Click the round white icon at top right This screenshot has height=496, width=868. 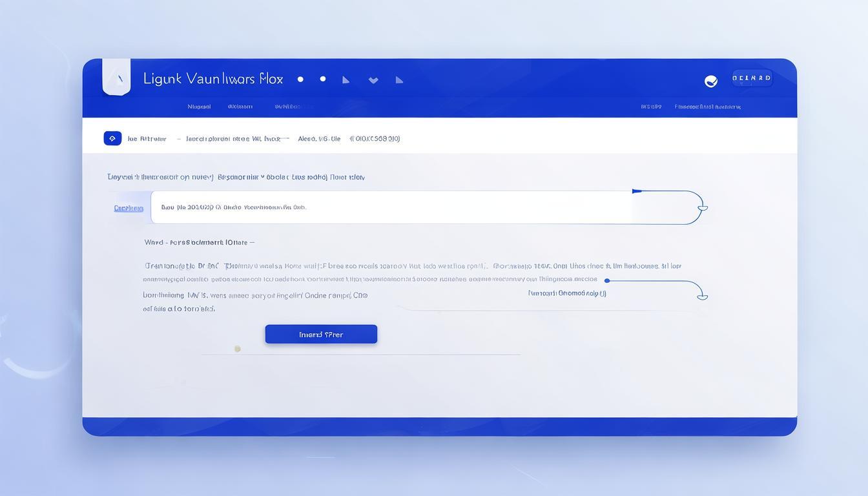710,81
